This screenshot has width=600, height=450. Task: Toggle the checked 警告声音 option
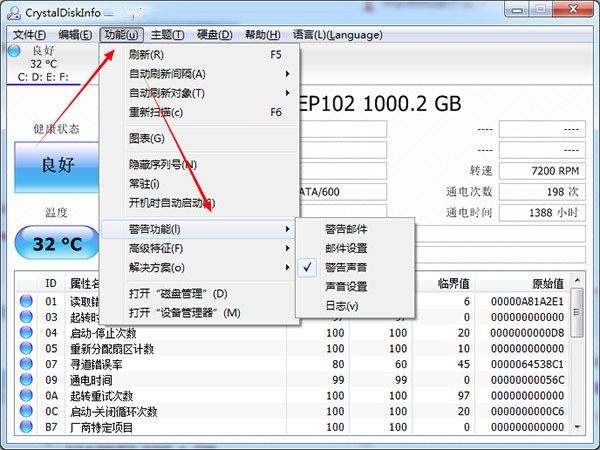click(355, 267)
